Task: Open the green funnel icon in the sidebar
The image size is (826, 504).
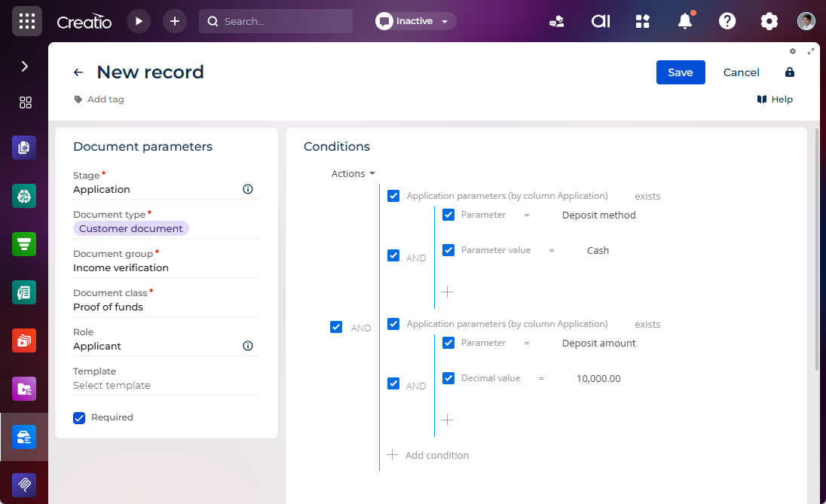Action: pos(24,244)
